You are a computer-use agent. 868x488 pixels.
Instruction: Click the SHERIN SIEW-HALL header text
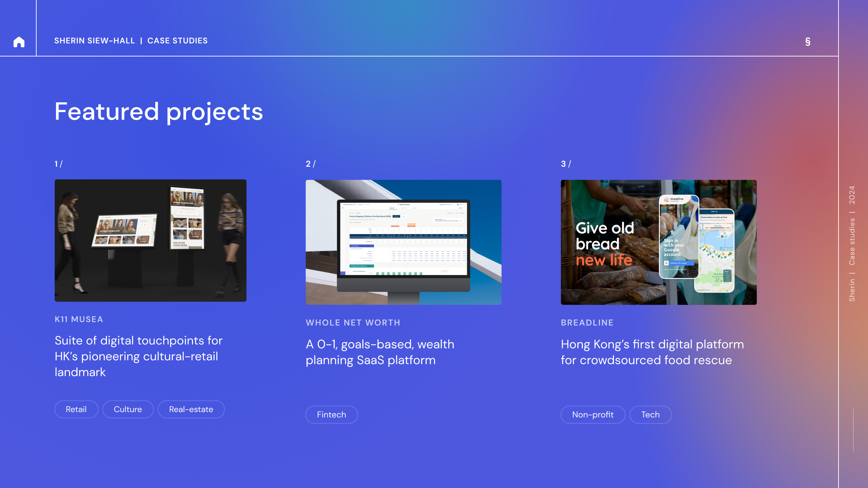pos(94,41)
